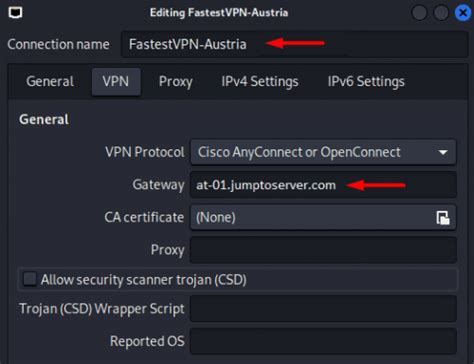Click the Connection name field
The image size is (474, 364).
point(294,44)
